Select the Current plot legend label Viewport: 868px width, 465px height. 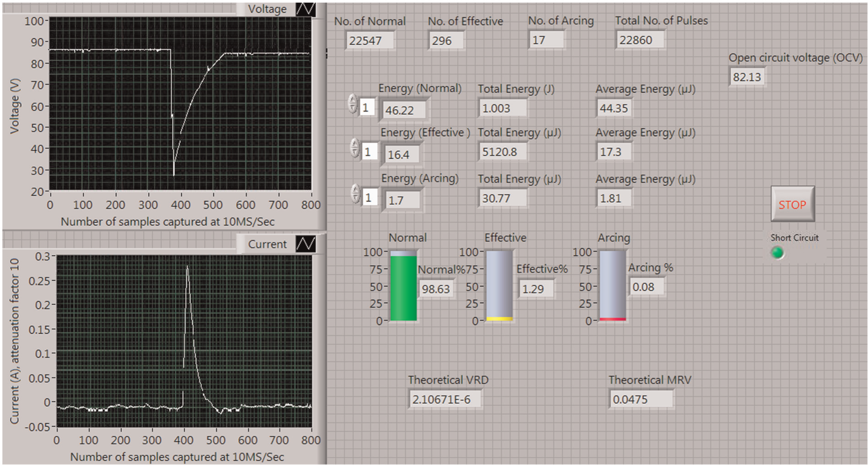pyautogui.click(x=267, y=244)
